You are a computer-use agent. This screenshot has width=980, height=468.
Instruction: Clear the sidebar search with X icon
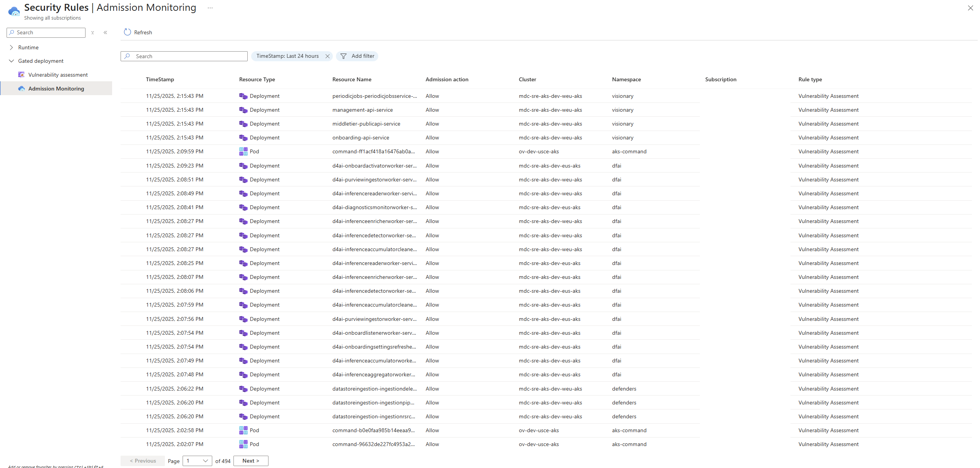[x=92, y=33]
